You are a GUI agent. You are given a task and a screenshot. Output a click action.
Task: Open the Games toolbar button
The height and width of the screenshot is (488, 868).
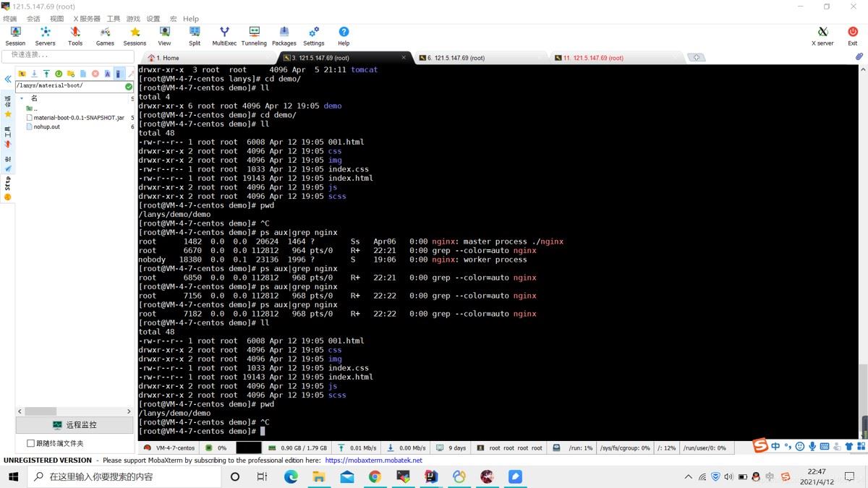point(105,36)
